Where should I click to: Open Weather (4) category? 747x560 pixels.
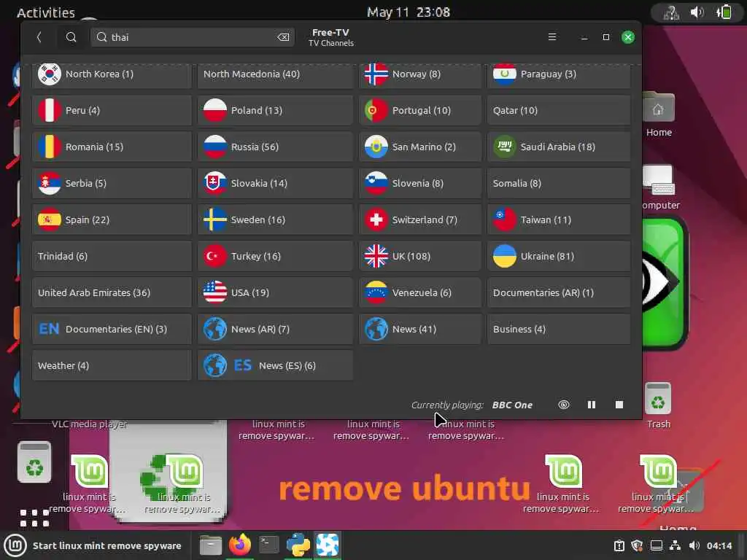[112, 366]
